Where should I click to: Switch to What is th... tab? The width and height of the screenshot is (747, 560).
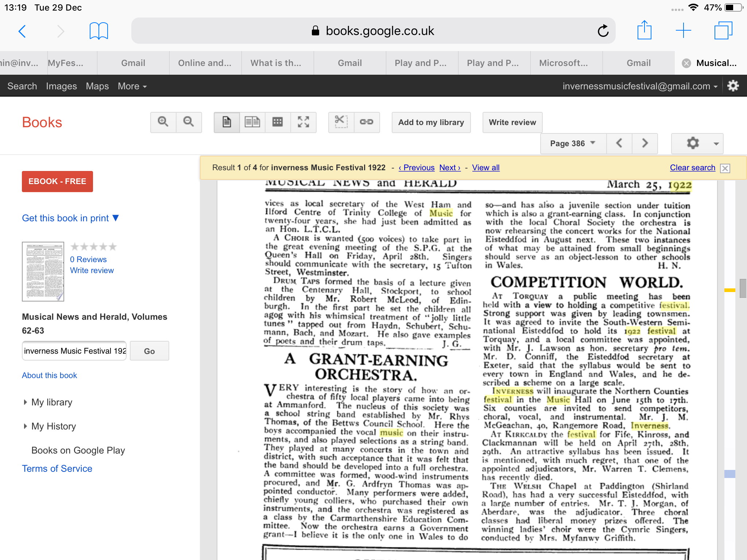pyautogui.click(x=277, y=63)
